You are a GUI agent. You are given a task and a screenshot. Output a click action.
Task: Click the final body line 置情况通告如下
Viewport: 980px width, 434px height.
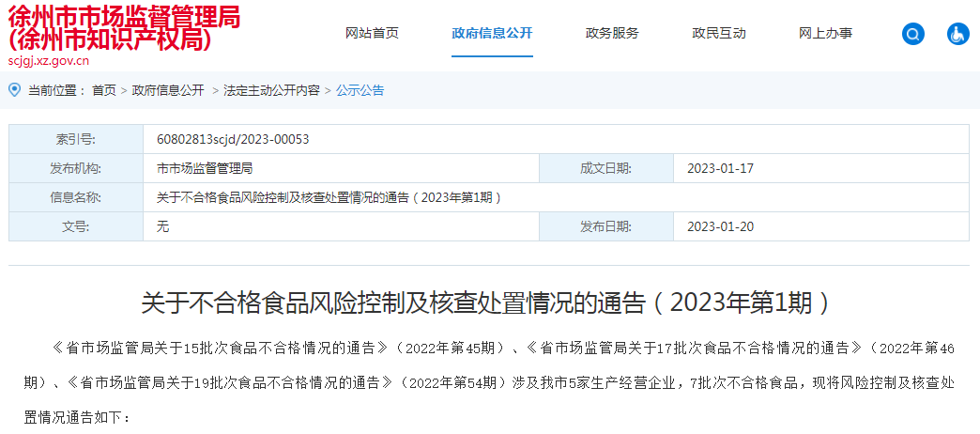77,418
